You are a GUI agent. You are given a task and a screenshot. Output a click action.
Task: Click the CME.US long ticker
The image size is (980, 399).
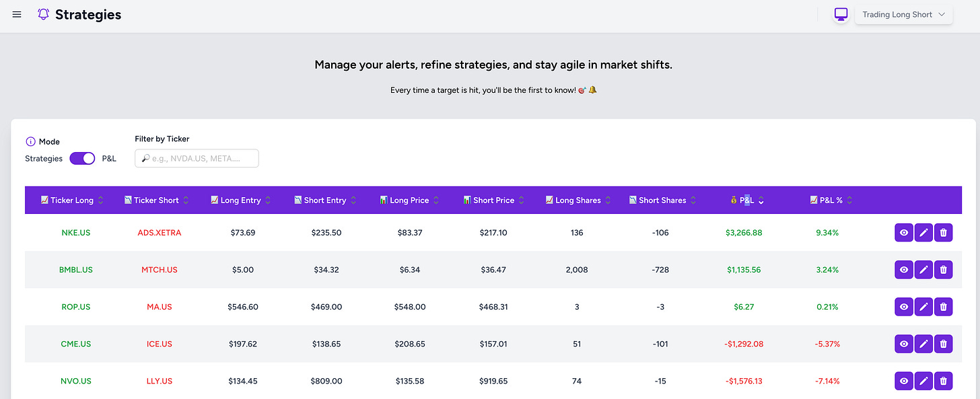pos(75,344)
